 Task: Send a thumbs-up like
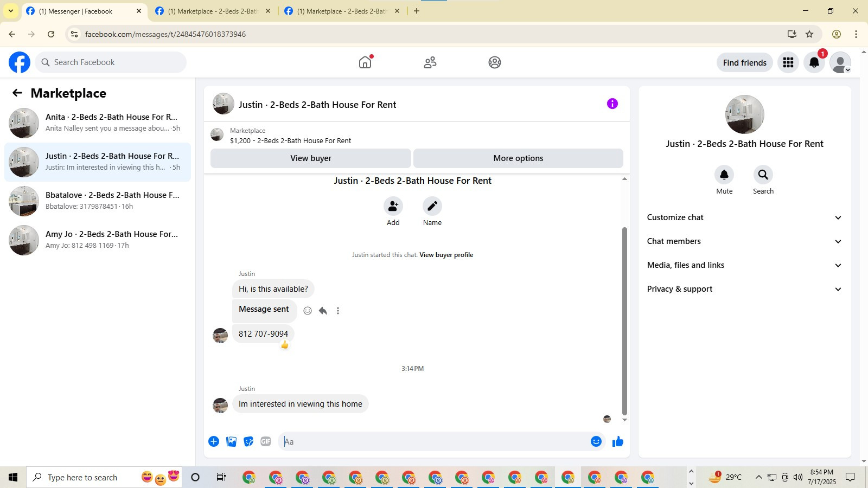(x=618, y=441)
